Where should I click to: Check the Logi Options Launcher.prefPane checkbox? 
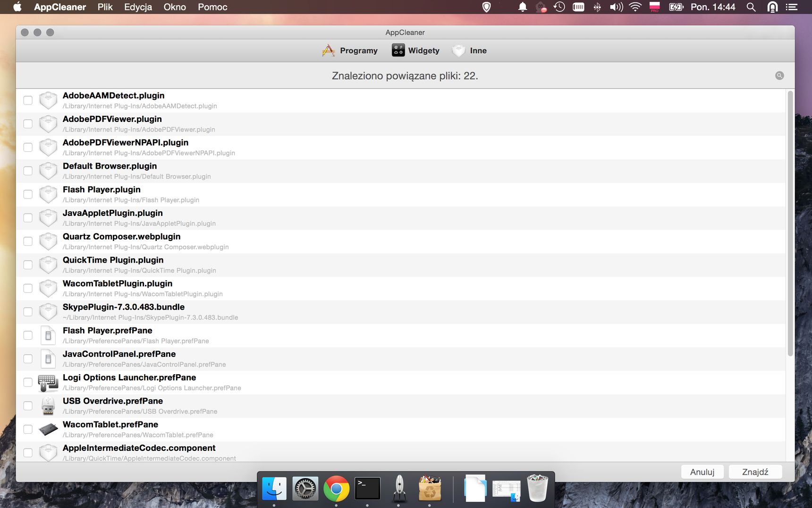coord(28,382)
